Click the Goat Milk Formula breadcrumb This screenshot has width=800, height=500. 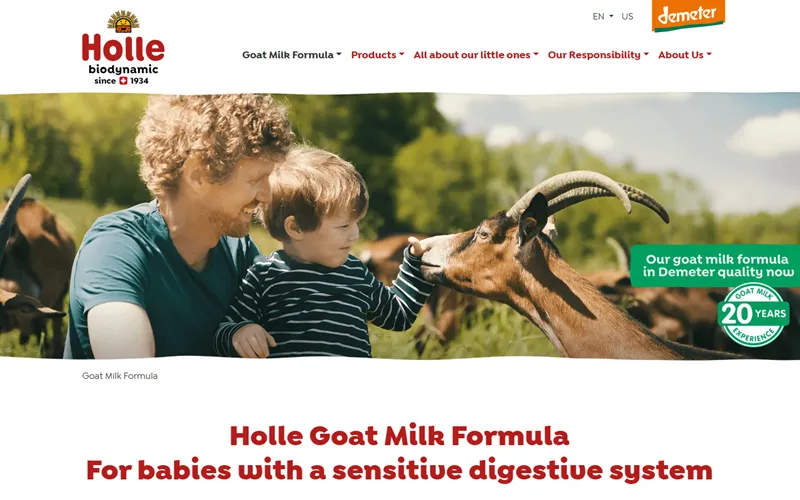[120, 376]
